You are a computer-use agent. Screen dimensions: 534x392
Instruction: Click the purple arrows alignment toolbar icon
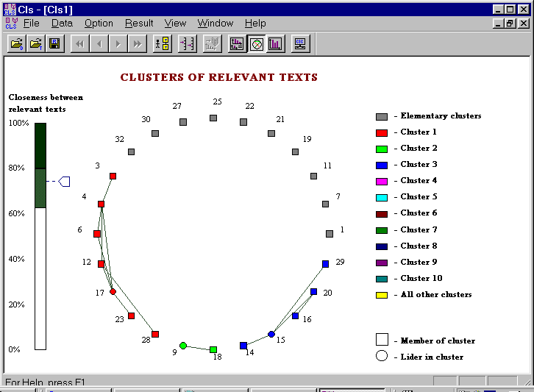[188, 43]
